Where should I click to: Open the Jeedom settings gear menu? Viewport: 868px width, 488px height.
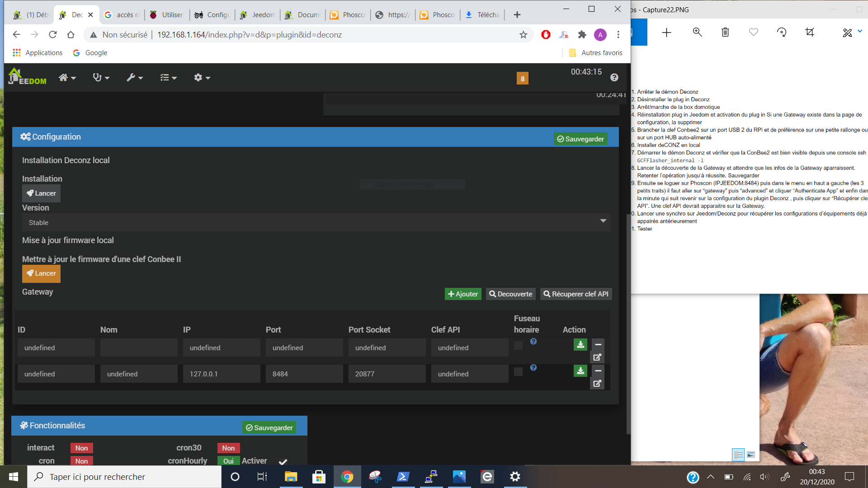tap(202, 78)
